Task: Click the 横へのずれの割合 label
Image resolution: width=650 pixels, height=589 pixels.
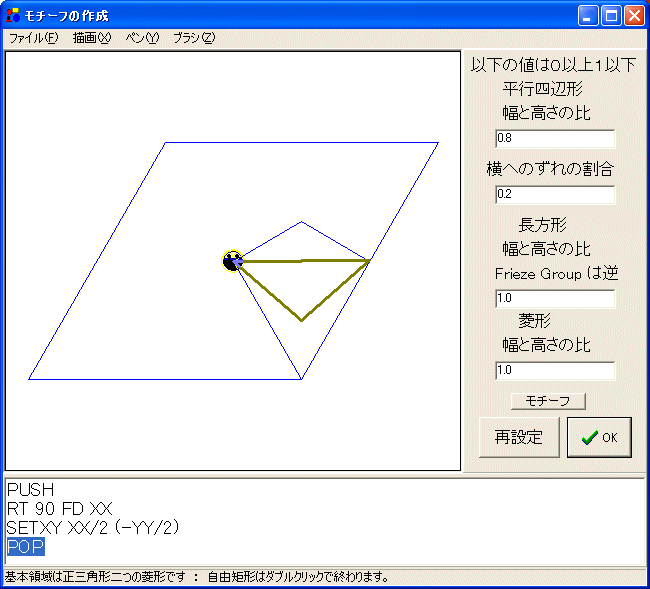Action: coord(550,169)
